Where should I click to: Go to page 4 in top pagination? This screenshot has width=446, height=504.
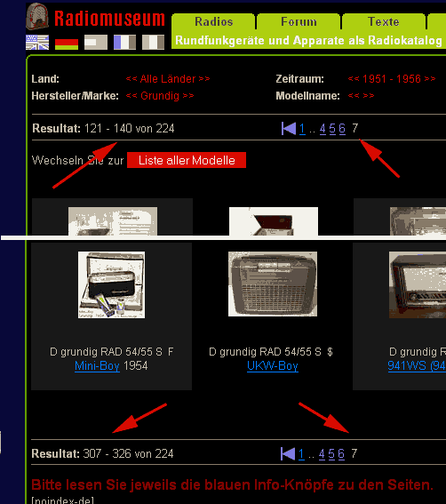[x=323, y=129]
